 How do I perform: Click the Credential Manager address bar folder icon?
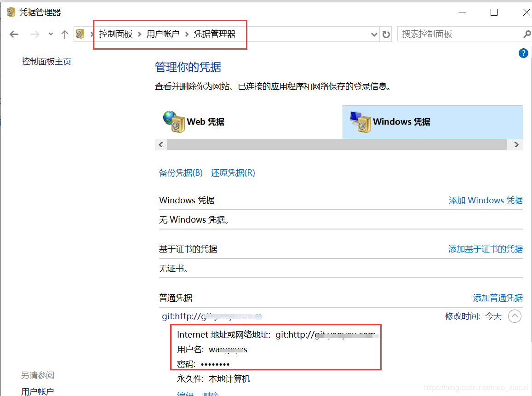80,34
